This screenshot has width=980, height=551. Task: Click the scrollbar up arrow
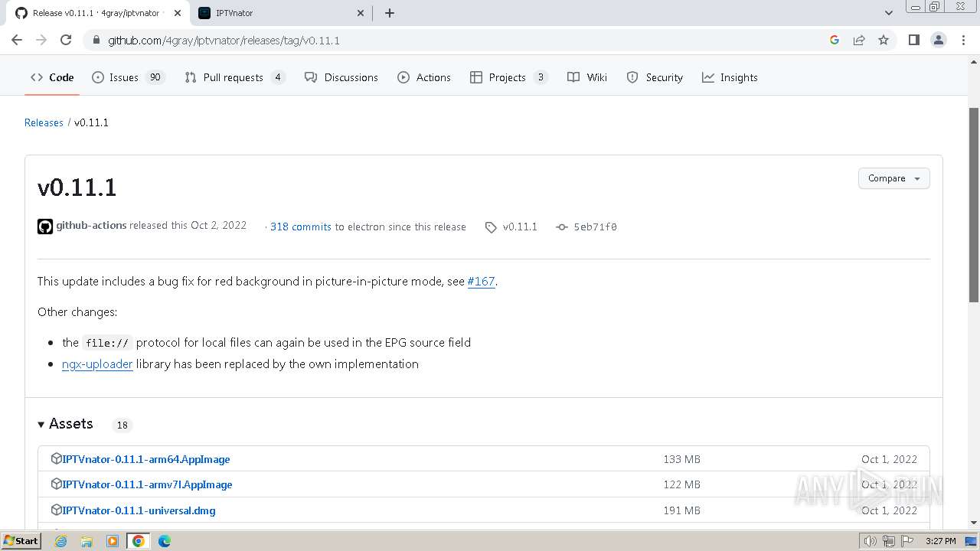(x=974, y=60)
